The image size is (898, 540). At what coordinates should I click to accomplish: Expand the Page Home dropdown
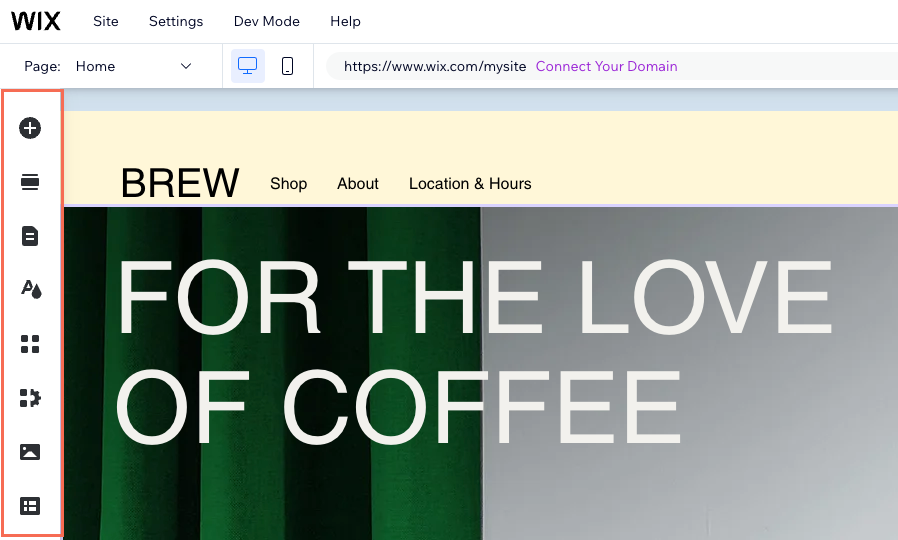(x=133, y=66)
